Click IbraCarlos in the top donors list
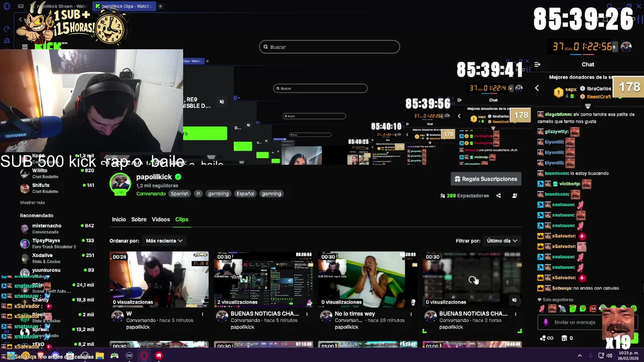Image resolution: width=644 pixels, height=362 pixels. click(599, 88)
